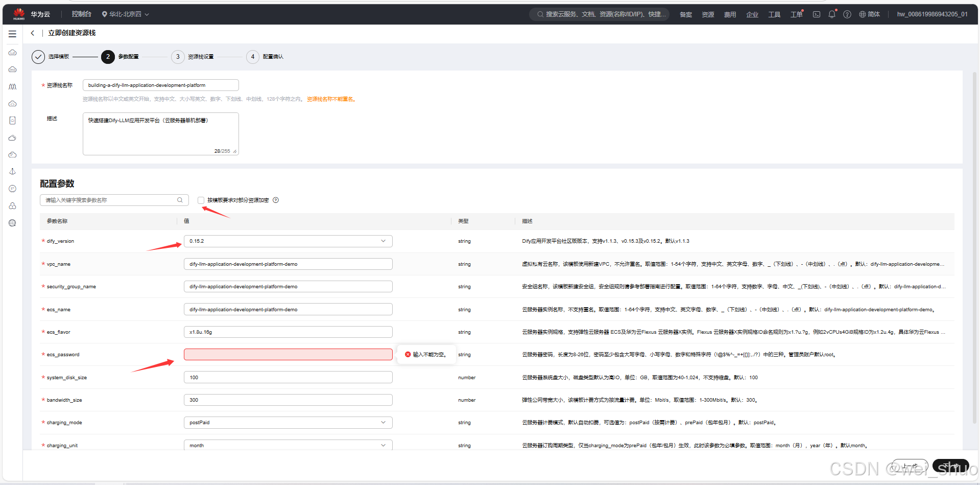Image resolution: width=980 pixels, height=485 pixels.
Task: Click the 描述 description textarea
Action: [x=161, y=134]
